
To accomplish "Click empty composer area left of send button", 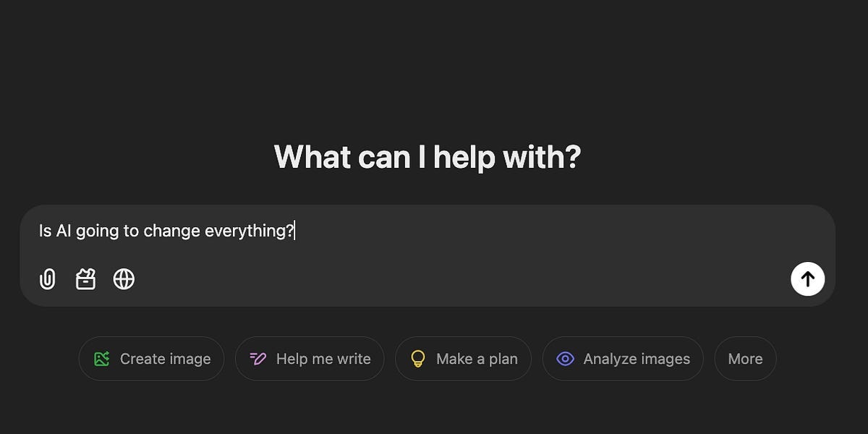I will pyautogui.click(x=506, y=279).
